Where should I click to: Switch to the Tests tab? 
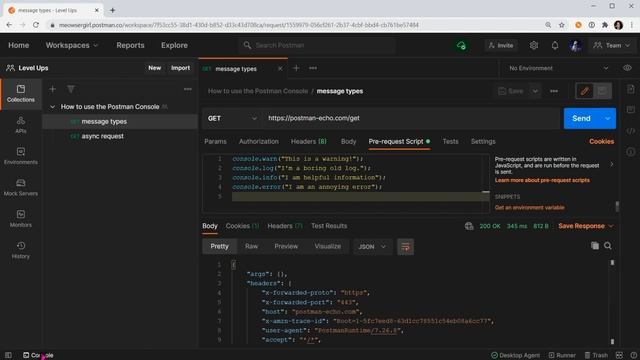pos(450,141)
